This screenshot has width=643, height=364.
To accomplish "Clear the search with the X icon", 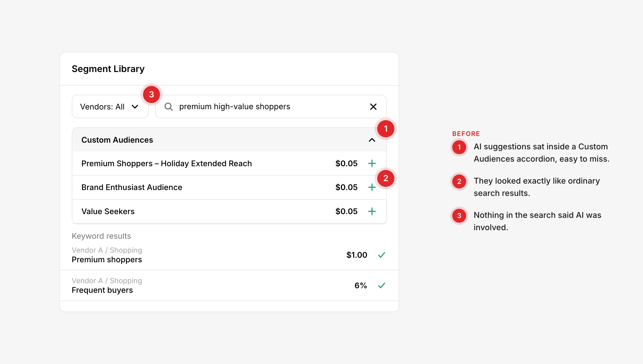I will coord(373,107).
